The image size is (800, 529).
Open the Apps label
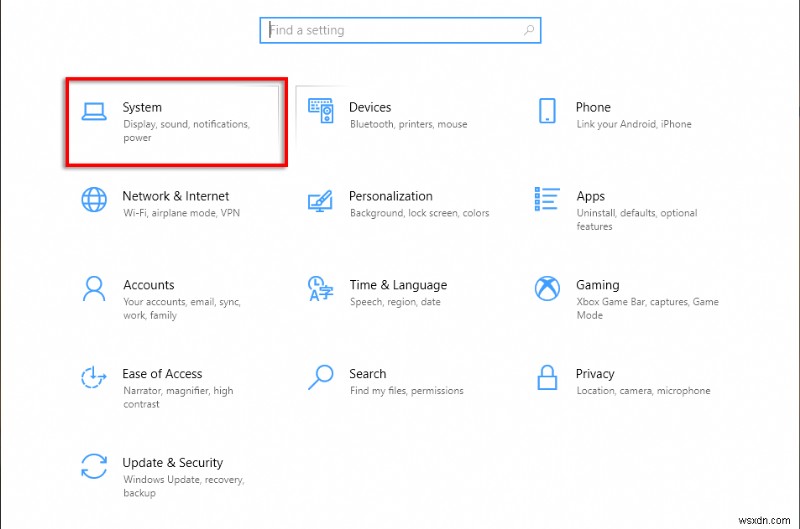590,196
